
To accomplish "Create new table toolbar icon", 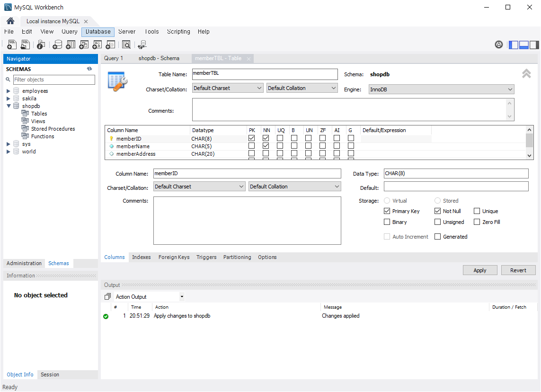I will 71,45.
